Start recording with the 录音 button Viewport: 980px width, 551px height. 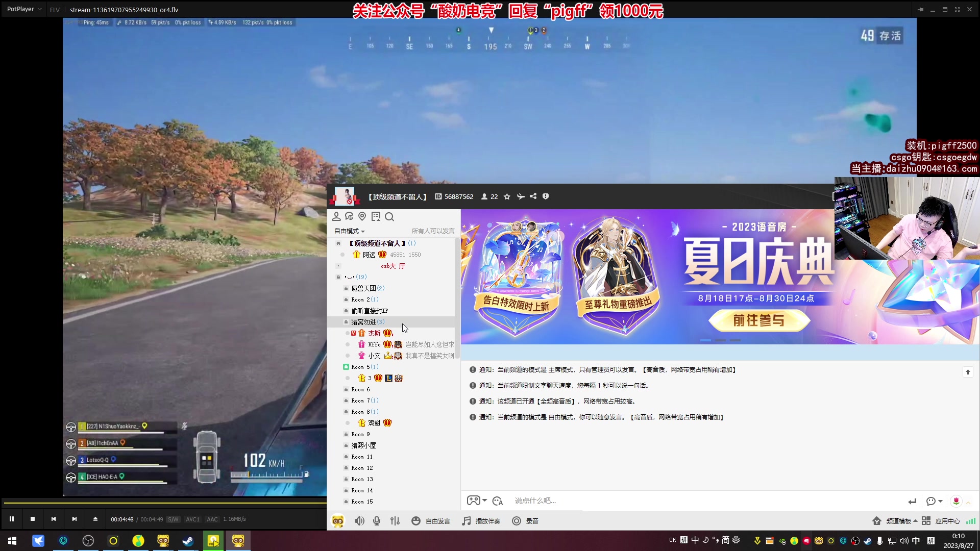coord(525,521)
